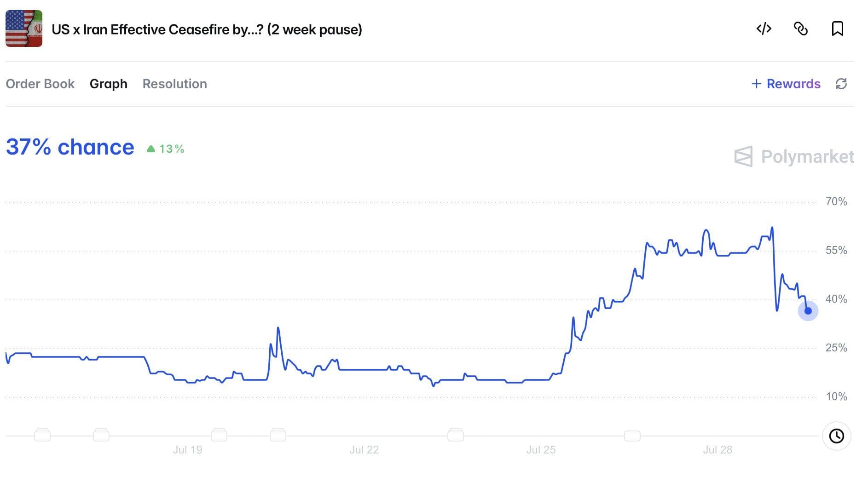Image resolution: width=868 pixels, height=482 pixels.
Task: Bookmark this ceasefire market
Action: (837, 29)
